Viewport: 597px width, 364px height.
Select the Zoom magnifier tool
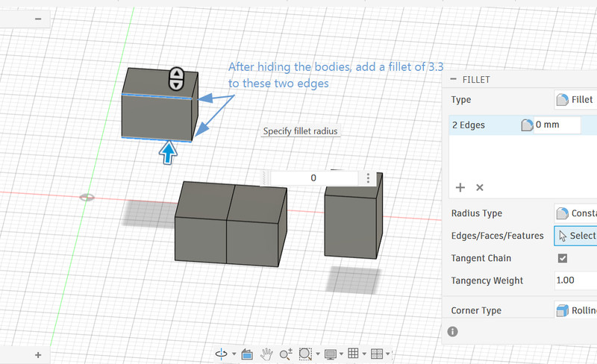(286, 354)
